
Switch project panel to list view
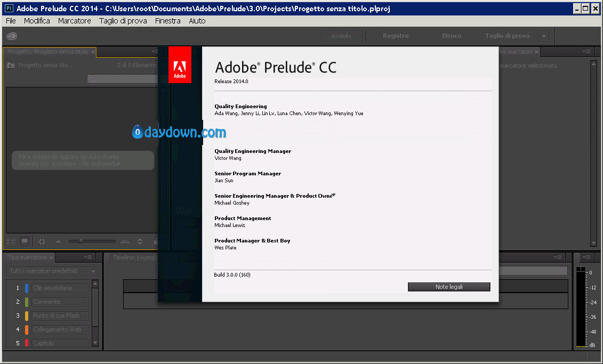(x=11, y=241)
